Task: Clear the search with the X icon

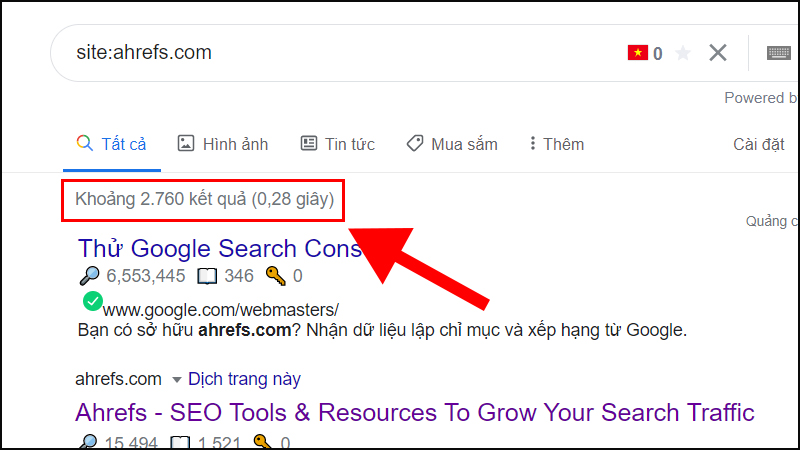Action: (717, 53)
